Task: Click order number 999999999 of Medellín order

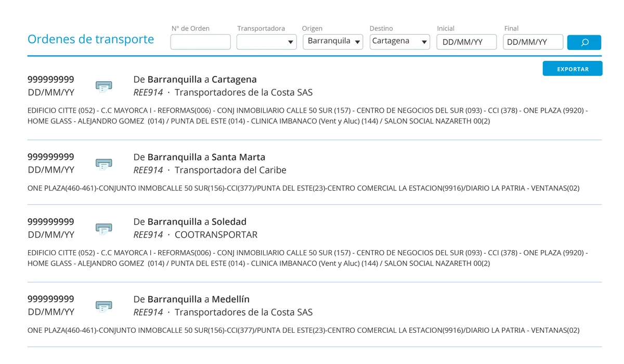Action: 51,299
